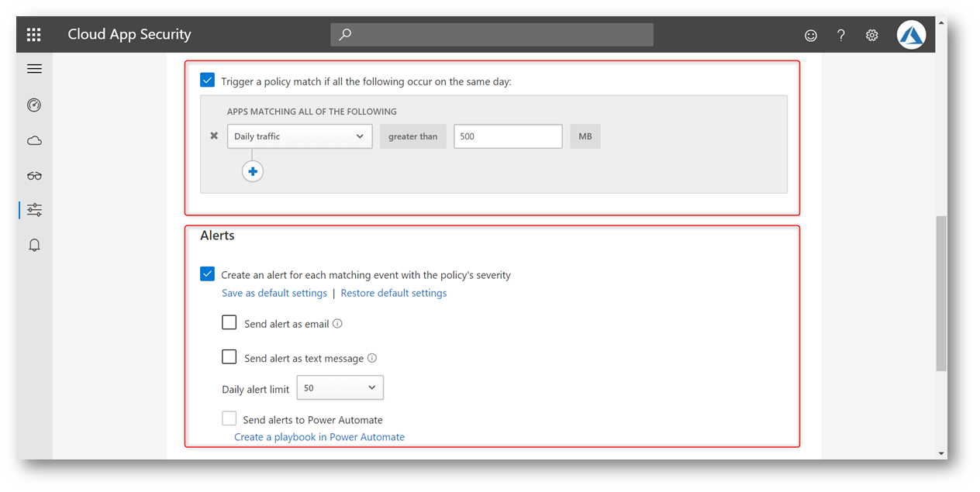This screenshot has width=980, height=492.
Task: Open Create a playbook in Power Automate
Action: pyautogui.click(x=319, y=437)
